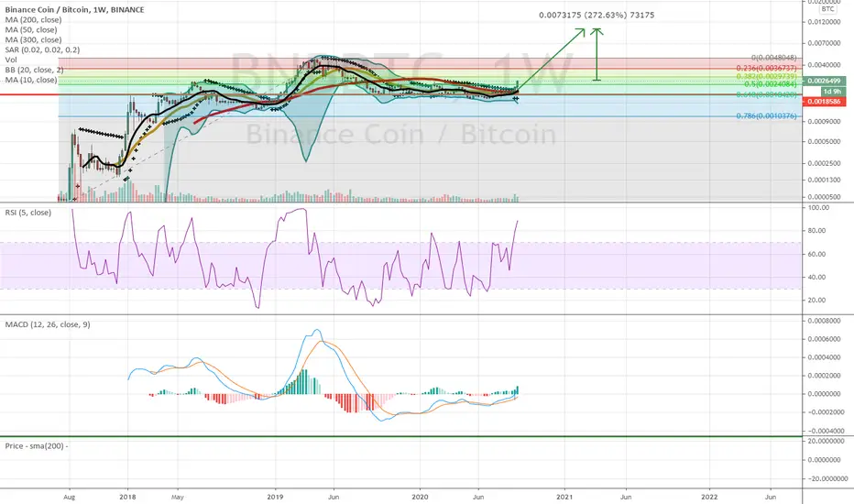Click the 0.0040000 price axis value
The height and width of the screenshot is (504, 854).
(x=824, y=65)
